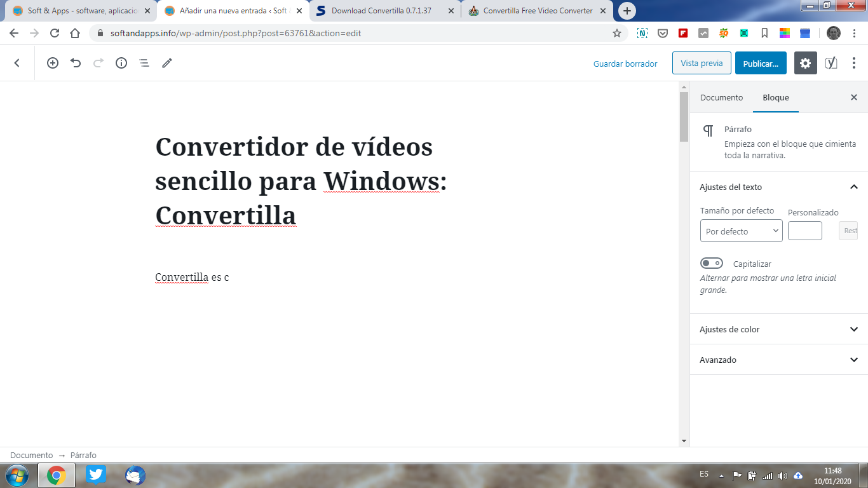
Task: Click the editor vertical scrollbar thumb
Action: point(684,117)
